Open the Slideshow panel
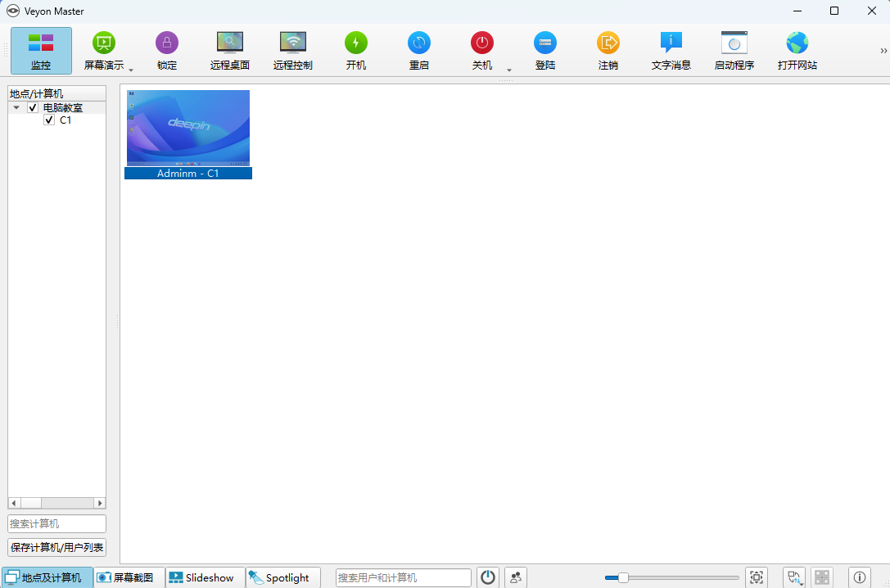The width and height of the screenshot is (890, 588). [206, 578]
